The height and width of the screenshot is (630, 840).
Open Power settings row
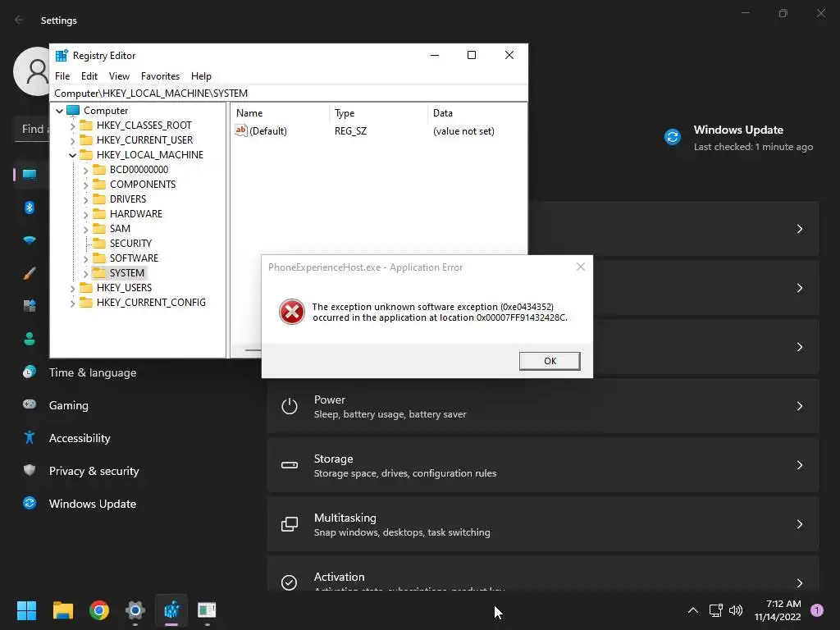pyautogui.click(x=543, y=406)
